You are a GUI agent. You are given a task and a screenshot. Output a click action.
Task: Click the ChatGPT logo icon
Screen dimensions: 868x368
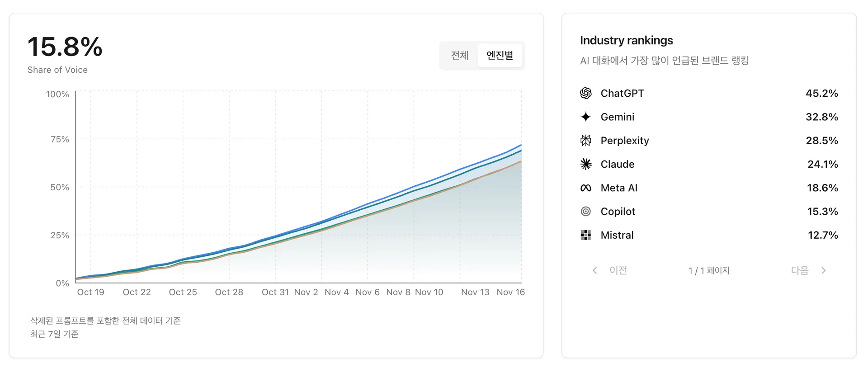pyautogui.click(x=586, y=93)
